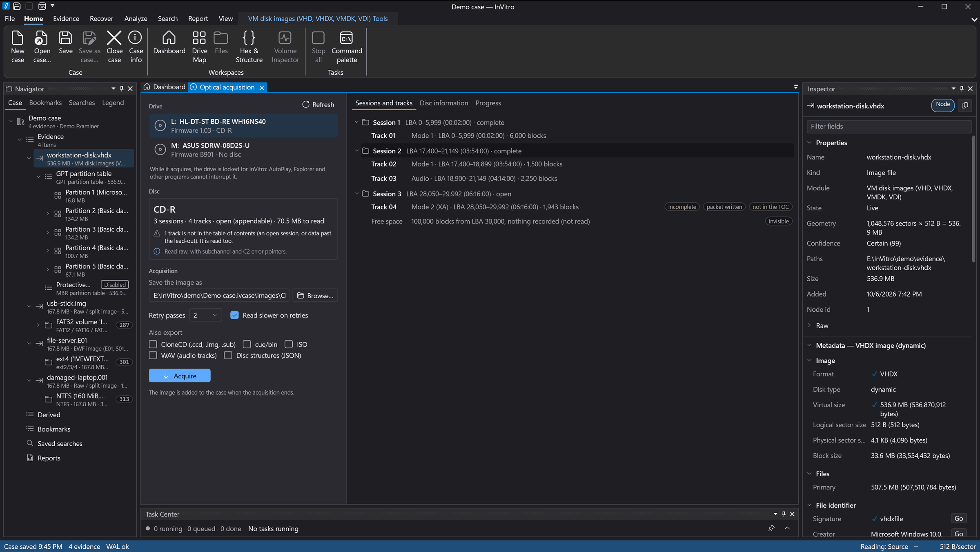
Task: Click the Browse... button
Action: tap(315, 295)
